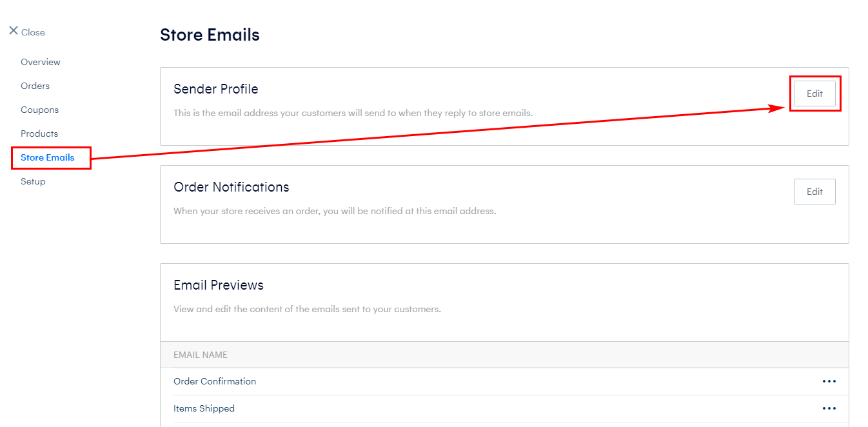
Task: Select Products in the sidebar
Action: (x=39, y=134)
